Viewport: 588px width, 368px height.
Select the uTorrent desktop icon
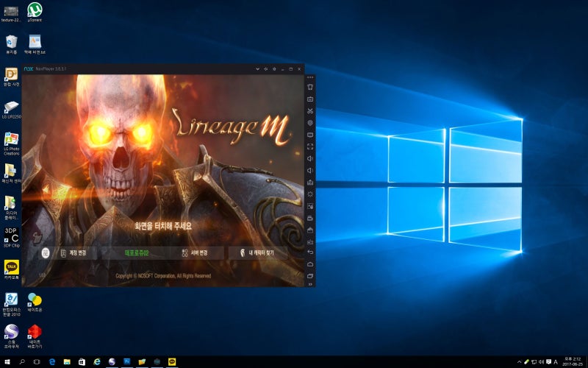pyautogui.click(x=35, y=12)
